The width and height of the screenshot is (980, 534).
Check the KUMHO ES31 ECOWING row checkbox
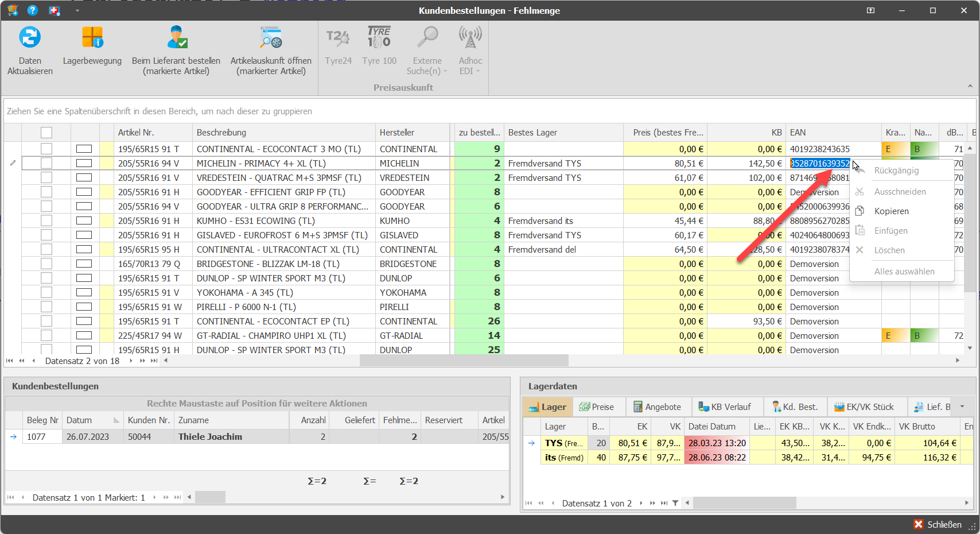pyautogui.click(x=46, y=220)
